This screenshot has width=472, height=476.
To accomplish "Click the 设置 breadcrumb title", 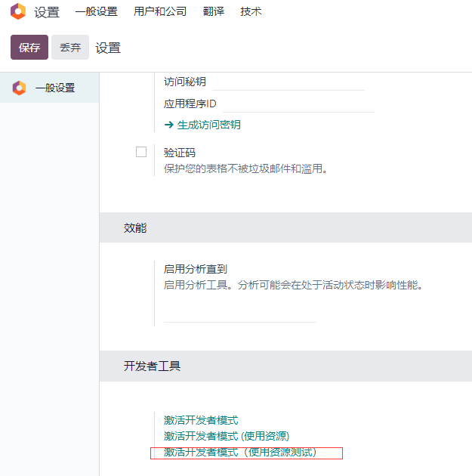I will pyautogui.click(x=108, y=48).
